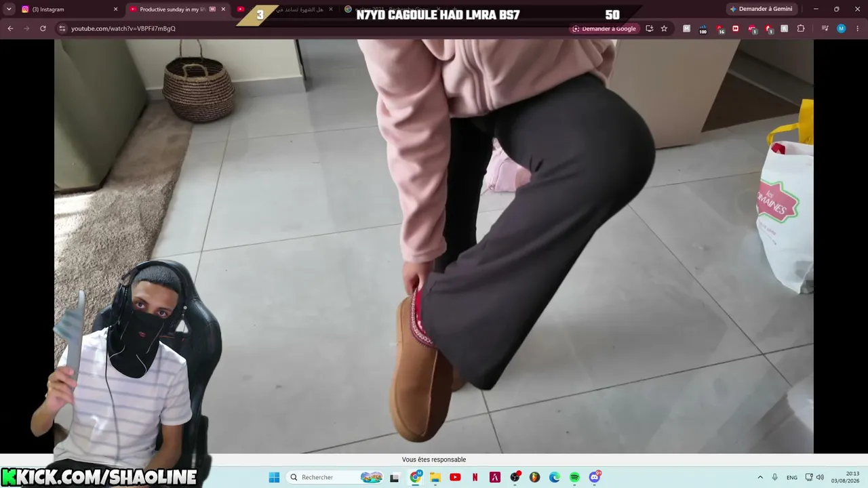This screenshot has height=488, width=868.
Task: Open the Chrome Extensions puzzle menu
Action: (801, 28)
